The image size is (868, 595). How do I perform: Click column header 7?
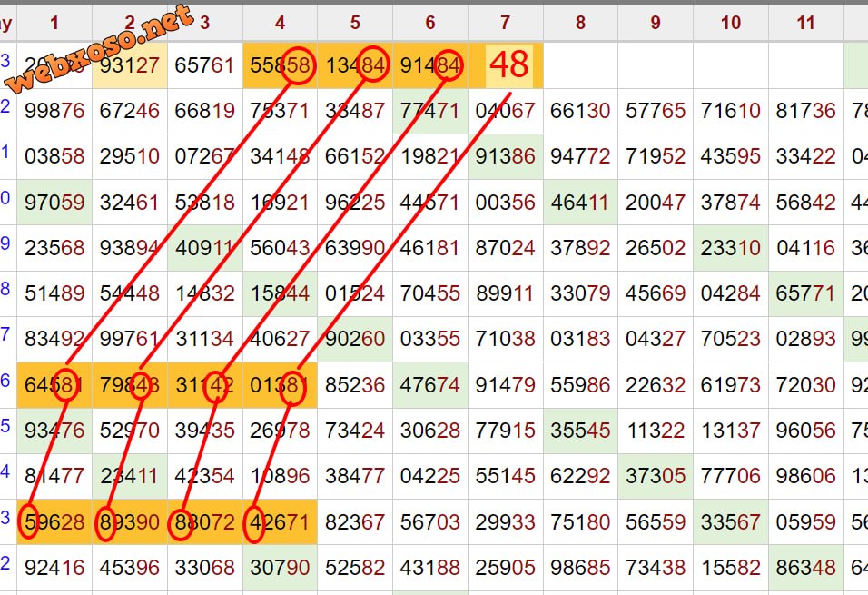(506, 23)
